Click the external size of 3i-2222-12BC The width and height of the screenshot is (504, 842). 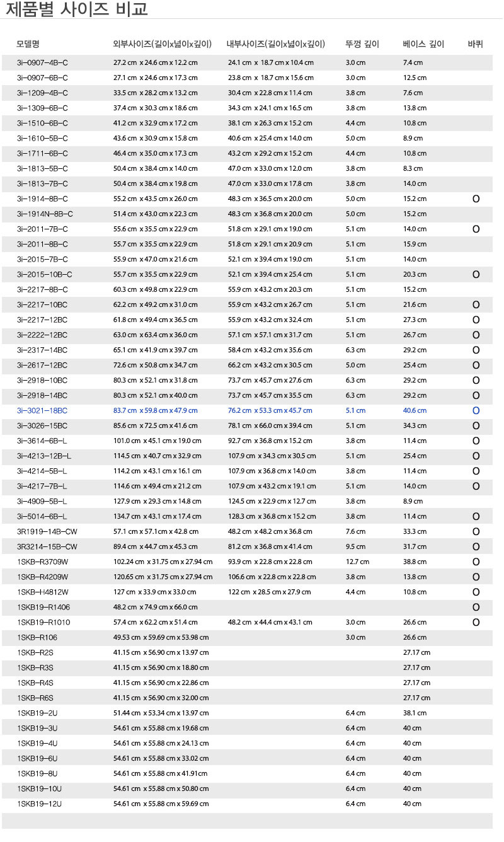pyautogui.click(x=155, y=335)
